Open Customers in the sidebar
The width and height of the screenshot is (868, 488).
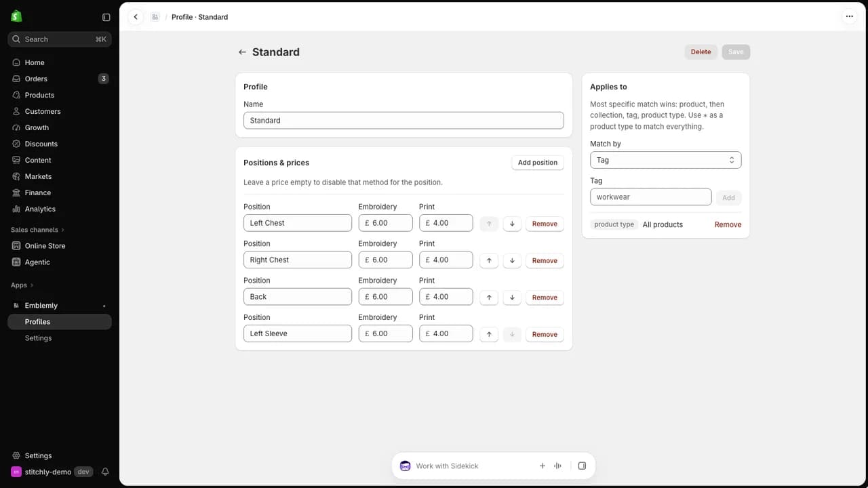tap(60, 111)
